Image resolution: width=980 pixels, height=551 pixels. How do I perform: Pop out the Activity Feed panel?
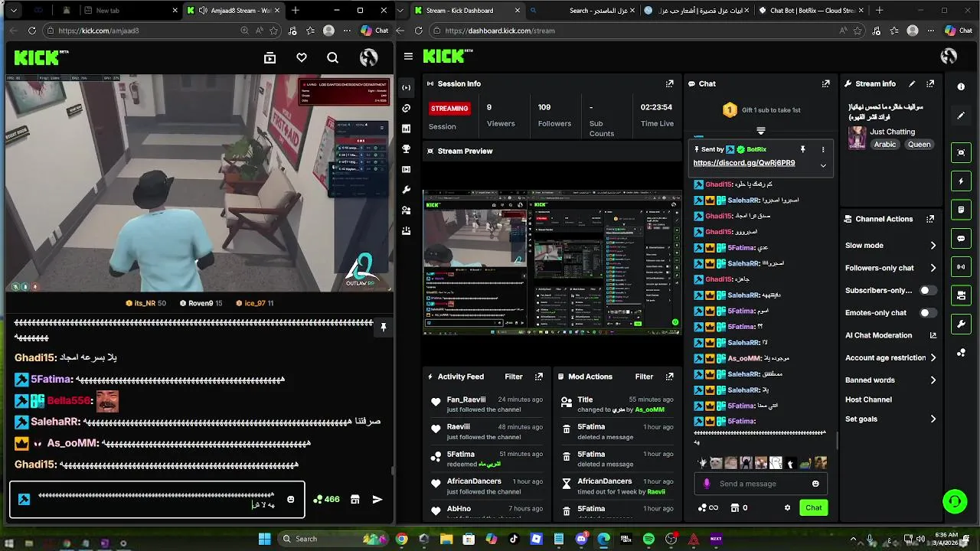tap(539, 377)
